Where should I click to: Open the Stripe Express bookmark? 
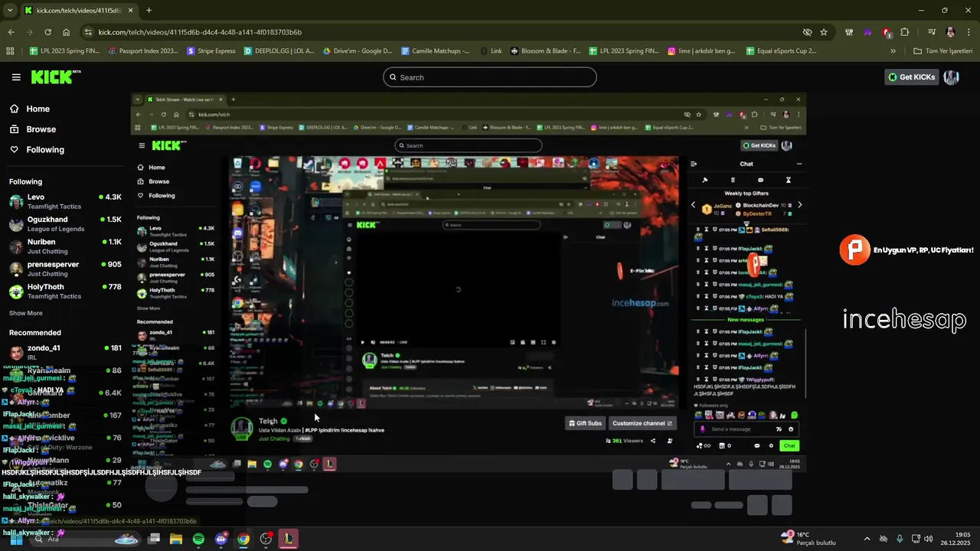[x=210, y=51]
